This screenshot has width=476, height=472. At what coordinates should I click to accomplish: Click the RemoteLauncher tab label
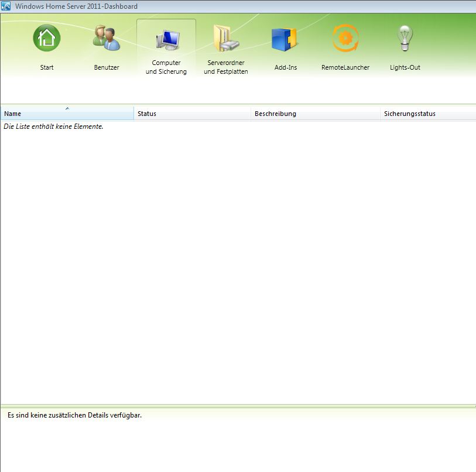point(345,67)
